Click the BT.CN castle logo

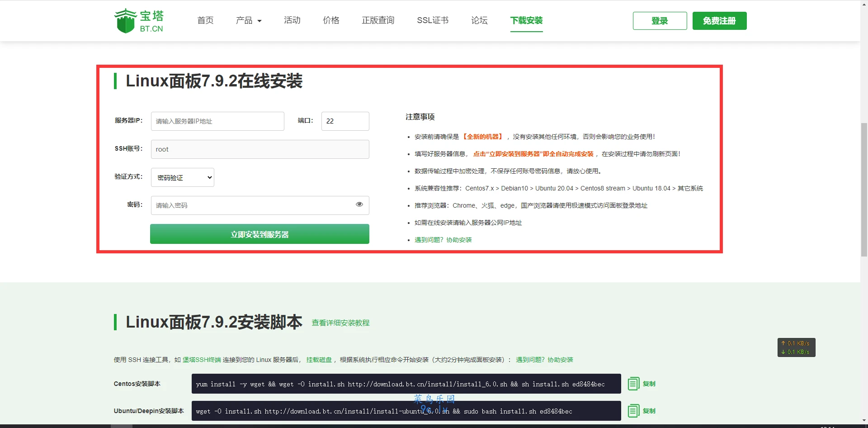click(139, 21)
